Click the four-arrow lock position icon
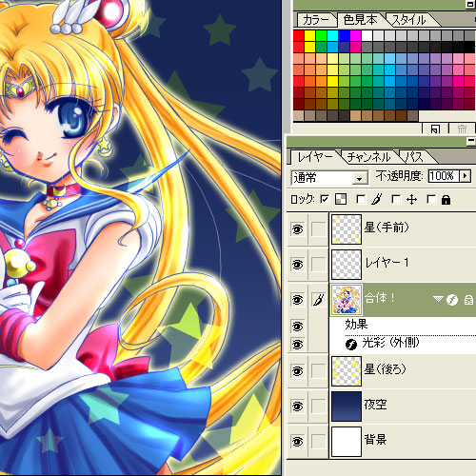 pos(411,200)
